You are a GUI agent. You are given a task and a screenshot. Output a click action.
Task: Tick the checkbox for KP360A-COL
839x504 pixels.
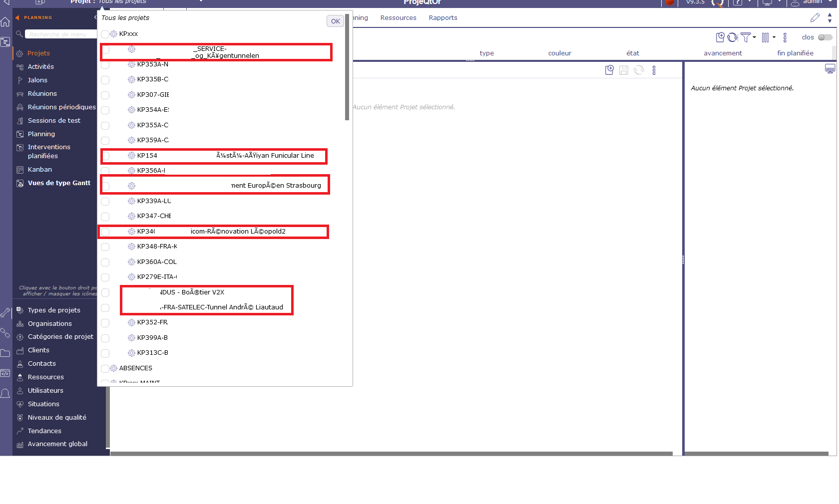coord(105,262)
